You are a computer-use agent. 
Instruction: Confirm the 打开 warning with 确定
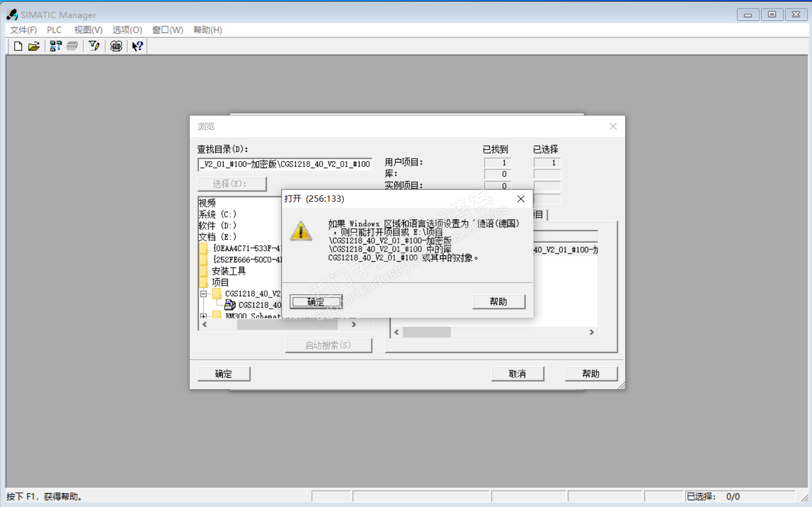pyautogui.click(x=316, y=302)
